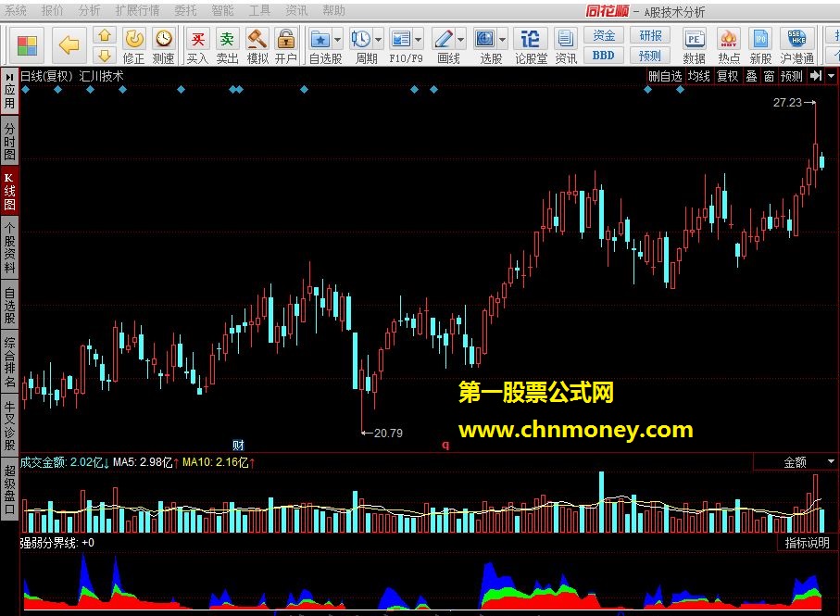Viewport: 840px width, 616px height.
Task: Click the down arrow page button
Action: click(x=105, y=55)
